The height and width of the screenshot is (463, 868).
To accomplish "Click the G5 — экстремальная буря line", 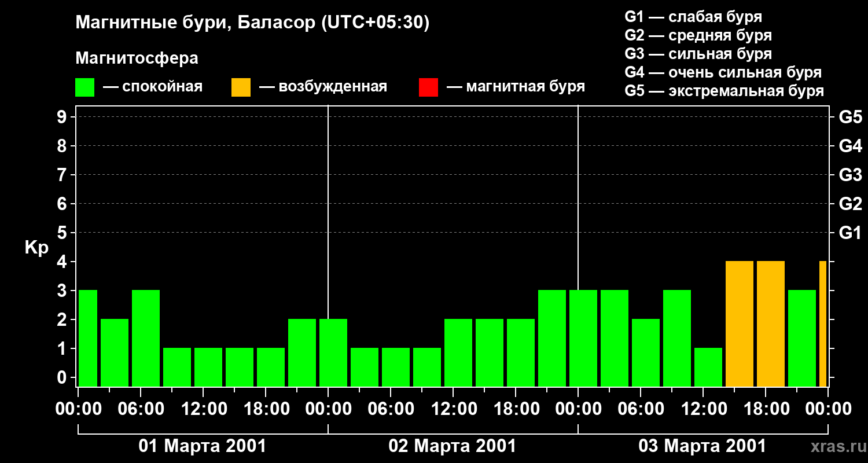I will (x=724, y=91).
